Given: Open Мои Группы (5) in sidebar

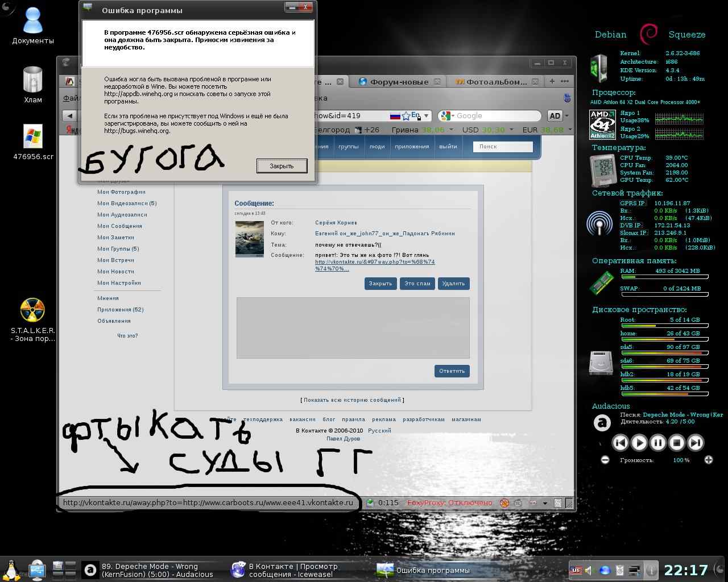Looking at the screenshot, I should (118, 249).
